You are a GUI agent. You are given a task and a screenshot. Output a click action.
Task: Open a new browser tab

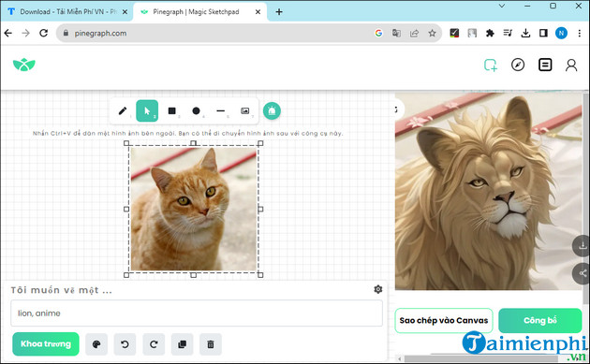point(279,11)
